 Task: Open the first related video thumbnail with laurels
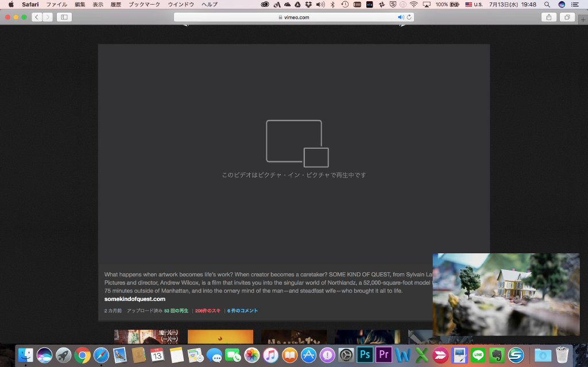click(147, 337)
